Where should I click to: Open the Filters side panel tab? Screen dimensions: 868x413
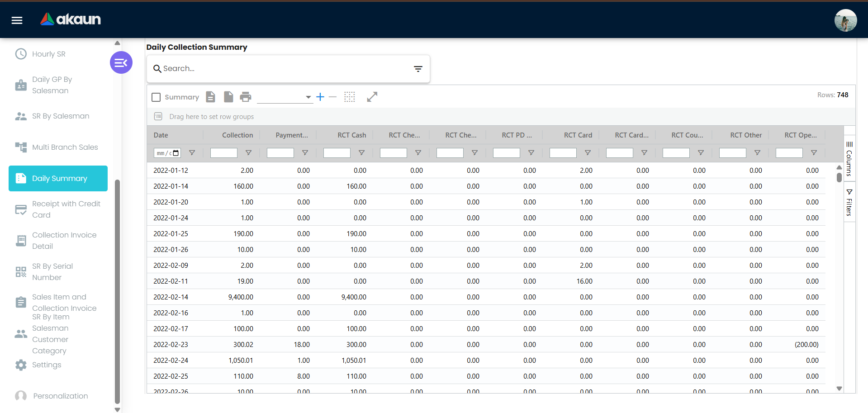pos(849,202)
